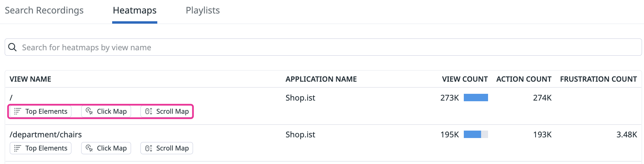This screenshot has height=164, width=644.
Task: Click the Click Map icon for /department/chairs
Action: pos(89,148)
